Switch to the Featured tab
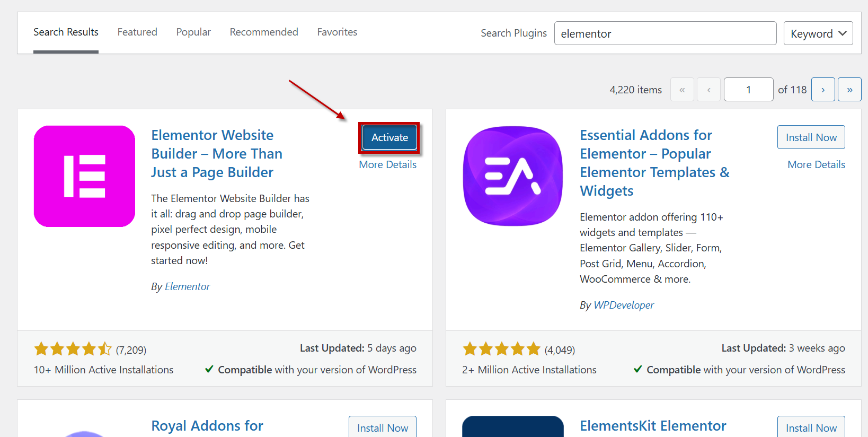 click(x=137, y=32)
